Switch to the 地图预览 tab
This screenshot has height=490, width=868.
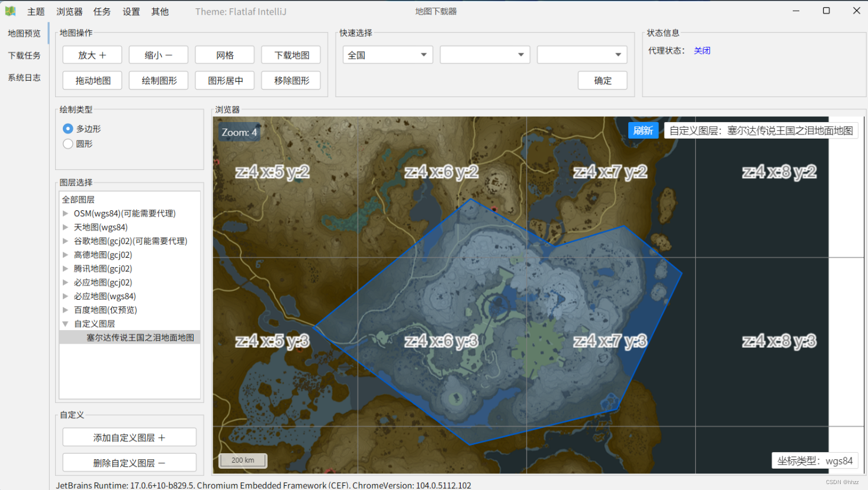click(24, 33)
